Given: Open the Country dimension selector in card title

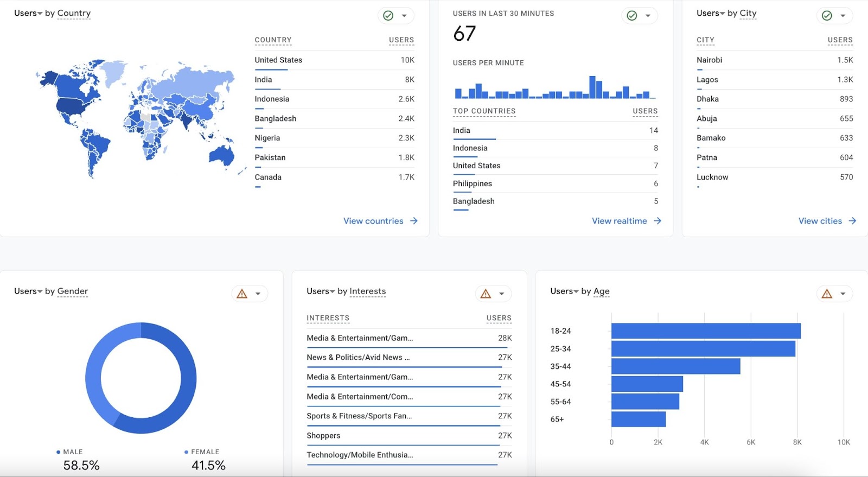Looking at the screenshot, I should point(74,13).
